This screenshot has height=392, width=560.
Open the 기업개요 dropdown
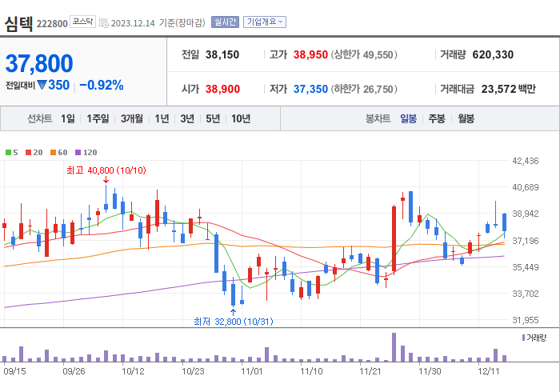coord(265,22)
